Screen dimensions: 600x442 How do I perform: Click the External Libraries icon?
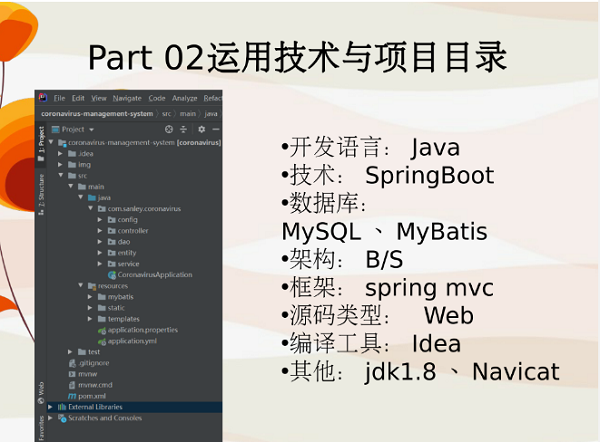pos(61,407)
